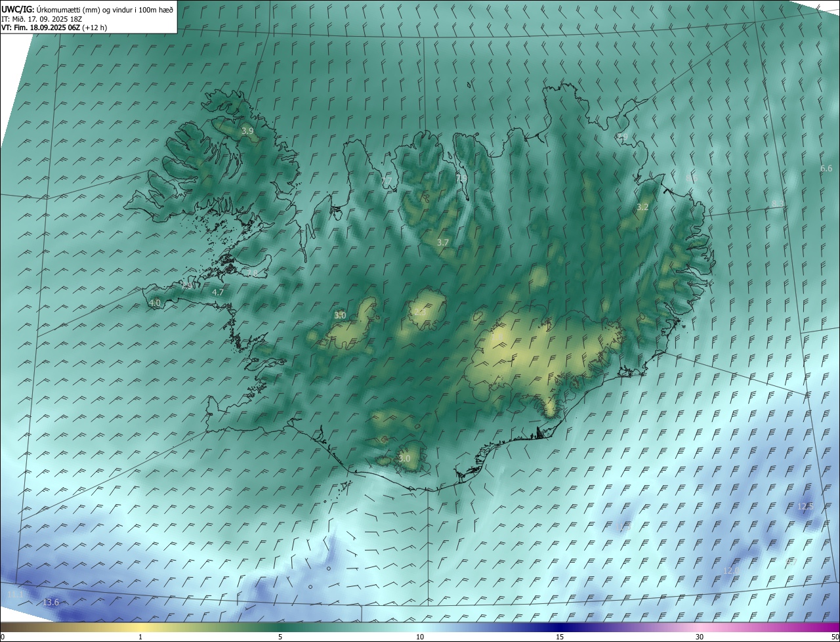Select the 30 tick on the color scale
The image size is (840, 642).
pyautogui.click(x=700, y=637)
